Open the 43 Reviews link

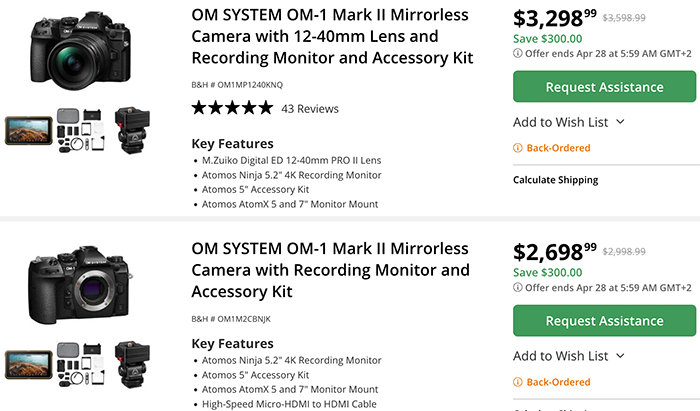(310, 108)
